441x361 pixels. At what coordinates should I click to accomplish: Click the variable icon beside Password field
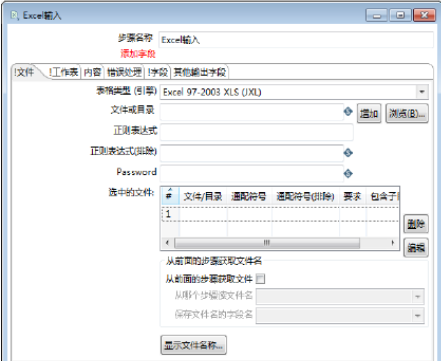[348, 173]
